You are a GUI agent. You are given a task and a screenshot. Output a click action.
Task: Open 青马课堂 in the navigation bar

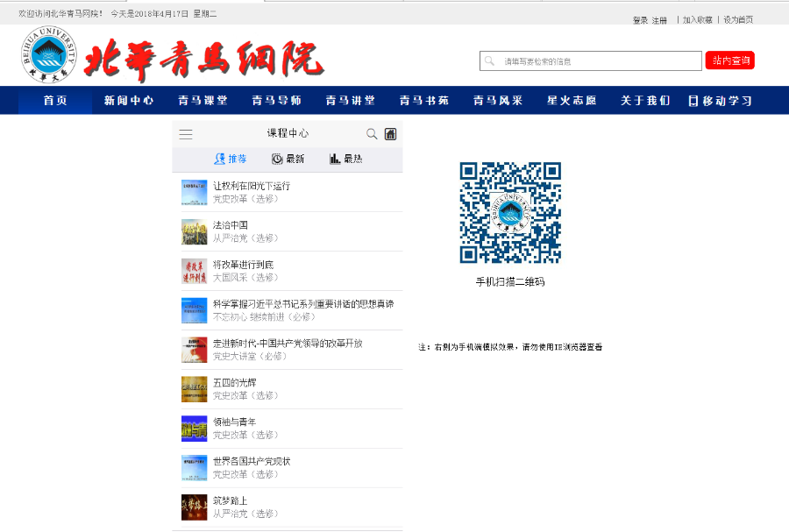point(203,101)
